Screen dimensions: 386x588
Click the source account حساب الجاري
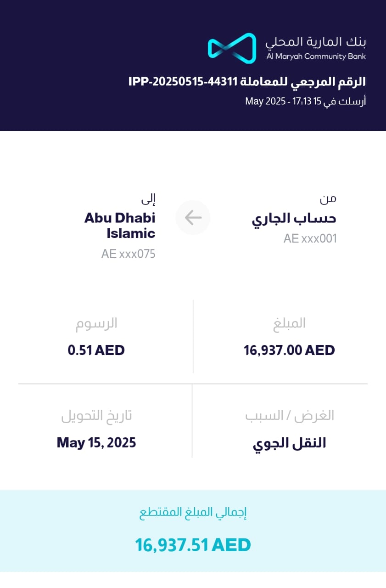tap(294, 219)
